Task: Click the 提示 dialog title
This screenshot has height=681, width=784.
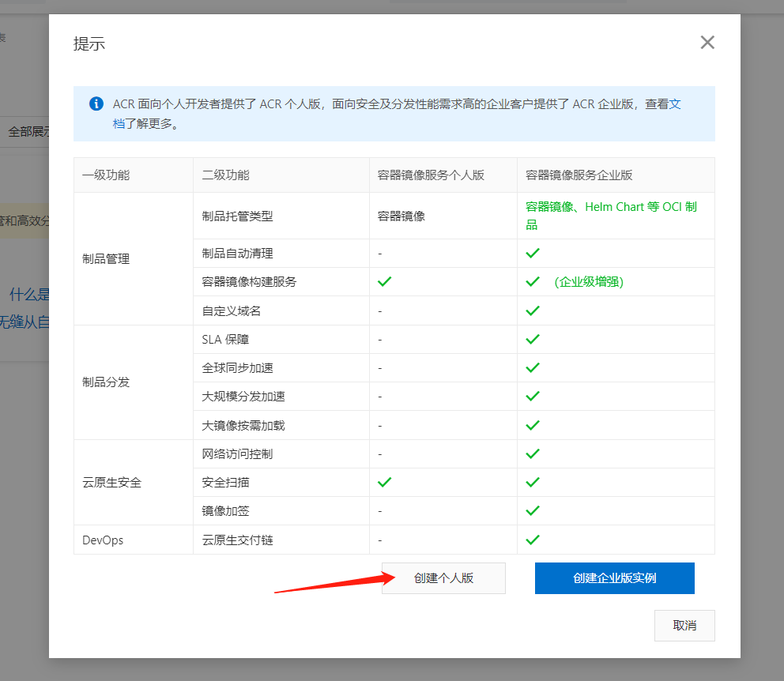Action: pyautogui.click(x=89, y=43)
